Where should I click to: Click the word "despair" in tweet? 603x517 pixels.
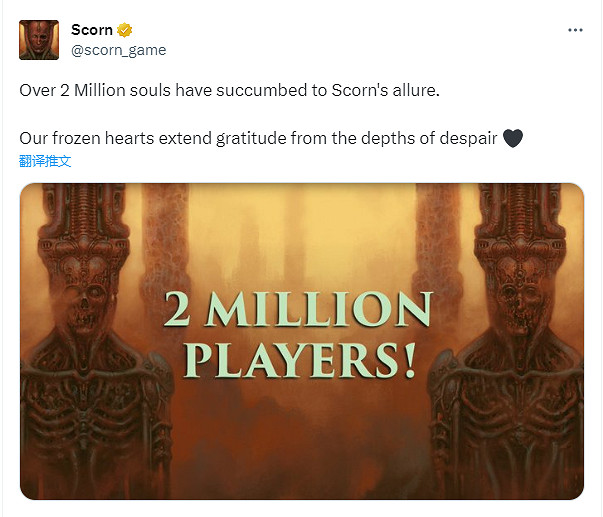tap(466, 138)
